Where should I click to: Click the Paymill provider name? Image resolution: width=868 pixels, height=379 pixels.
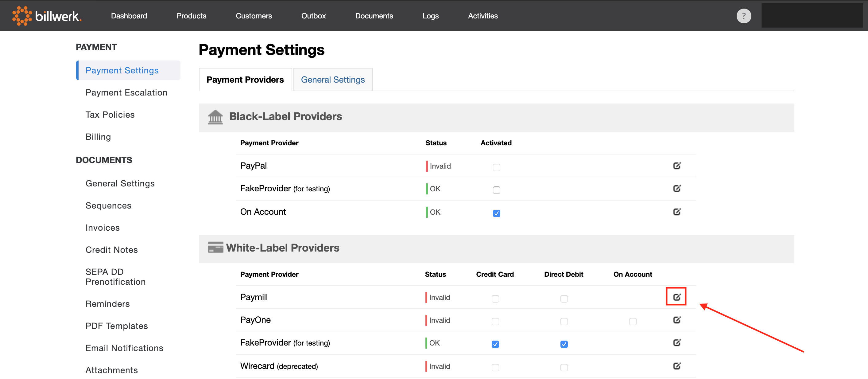254,297
